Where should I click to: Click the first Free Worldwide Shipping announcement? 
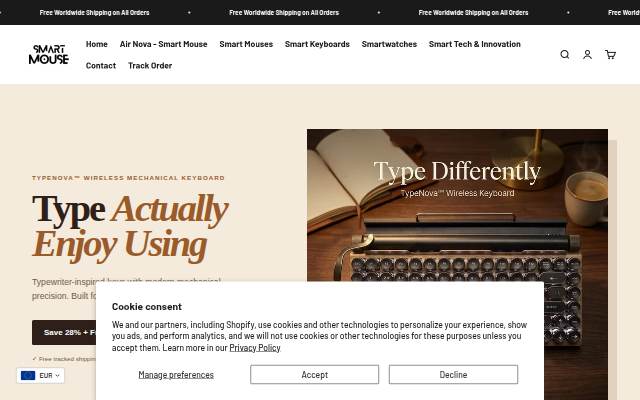point(94,13)
